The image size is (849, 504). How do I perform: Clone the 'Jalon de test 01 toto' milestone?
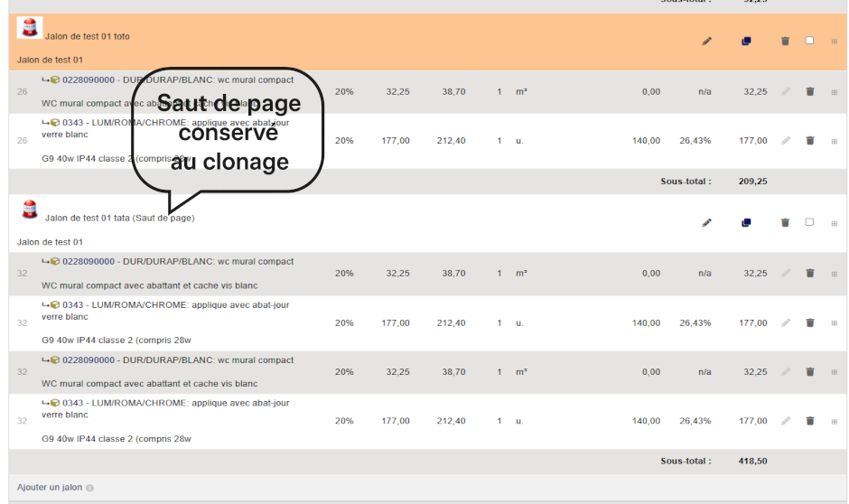coord(746,42)
